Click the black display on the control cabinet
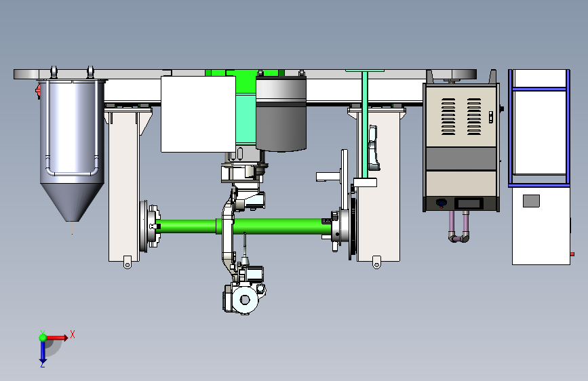Viewport: 588px width, 381px height. pos(469,203)
